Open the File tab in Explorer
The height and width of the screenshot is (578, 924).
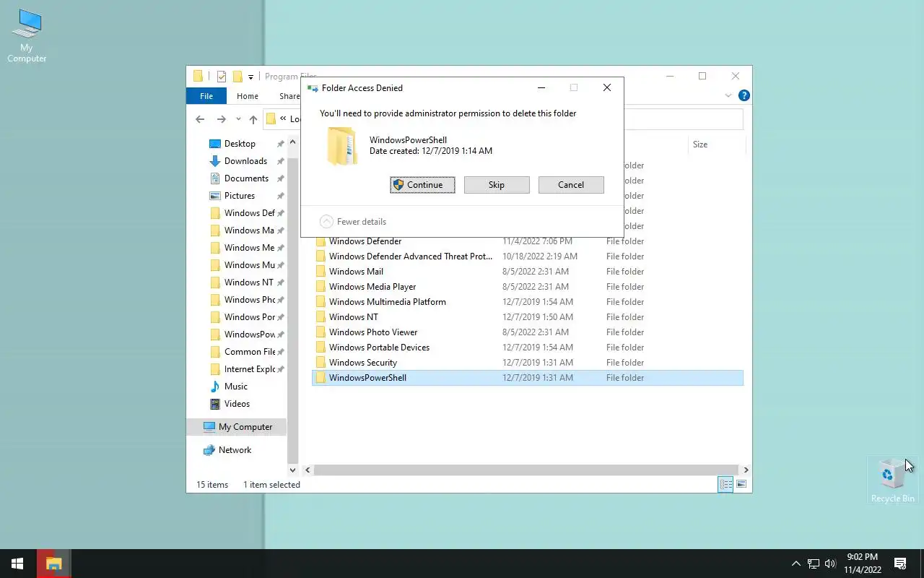tap(206, 96)
